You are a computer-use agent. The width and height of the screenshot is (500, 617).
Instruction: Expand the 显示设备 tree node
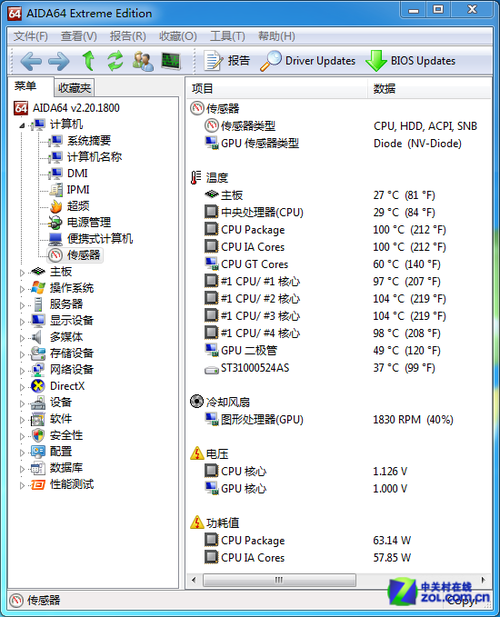point(22,321)
